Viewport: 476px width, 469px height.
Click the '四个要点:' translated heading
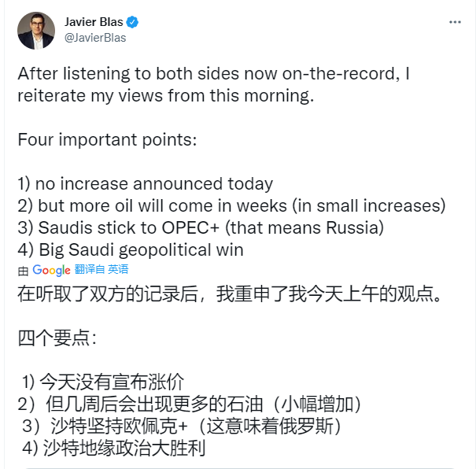57,339
